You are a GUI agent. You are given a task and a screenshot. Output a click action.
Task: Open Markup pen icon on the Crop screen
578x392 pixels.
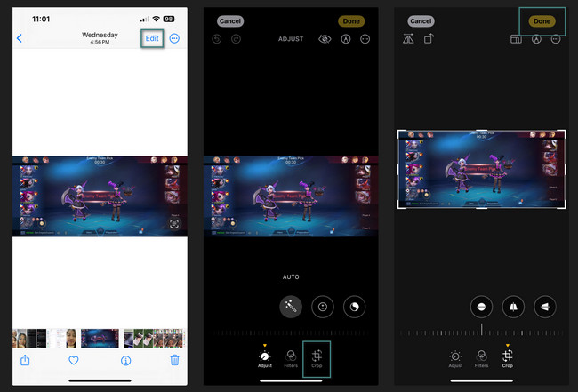536,39
